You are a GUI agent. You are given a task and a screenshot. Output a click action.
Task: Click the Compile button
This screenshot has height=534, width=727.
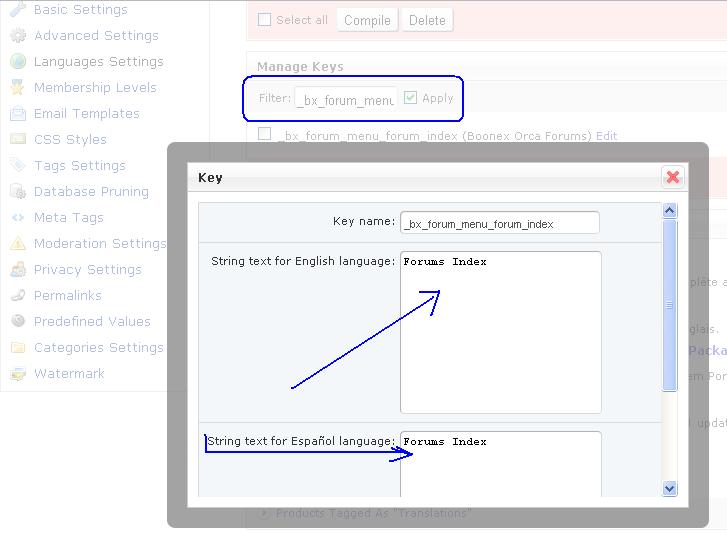367,20
